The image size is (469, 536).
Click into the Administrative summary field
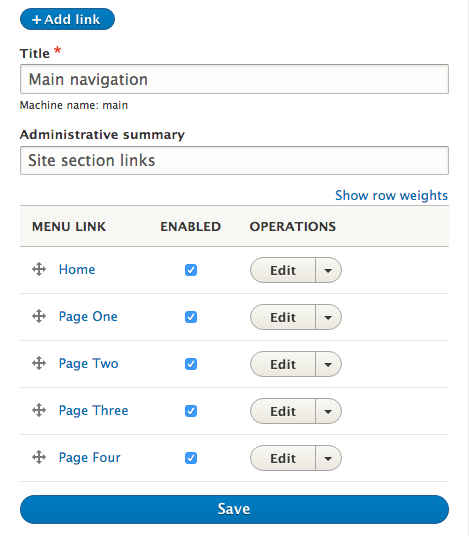tap(234, 160)
